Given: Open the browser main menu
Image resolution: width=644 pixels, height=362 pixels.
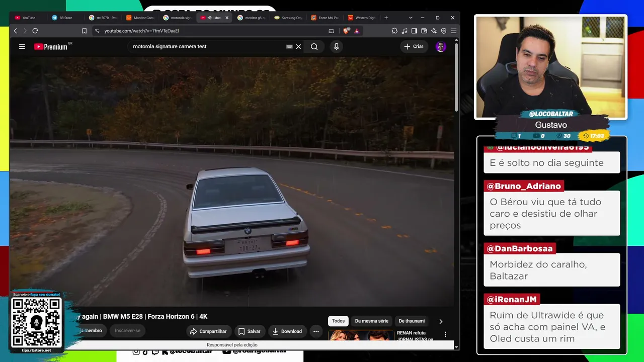Looking at the screenshot, I should [x=453, y=31].
